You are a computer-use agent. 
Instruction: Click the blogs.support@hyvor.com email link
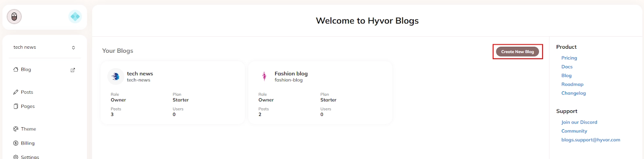tap(591, 140)
